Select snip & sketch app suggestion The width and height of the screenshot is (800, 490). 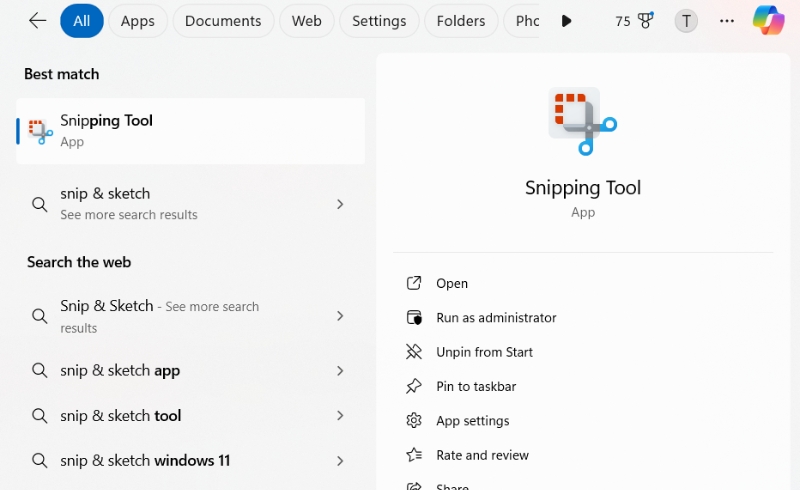click(190, 371)
